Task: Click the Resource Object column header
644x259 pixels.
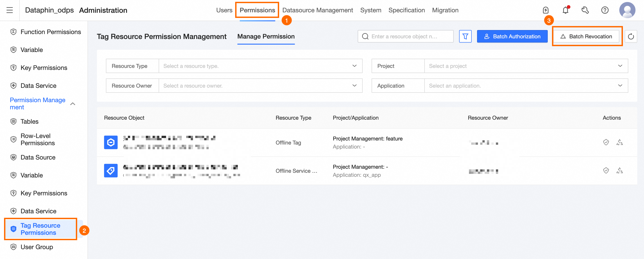Action: [124, 118]
